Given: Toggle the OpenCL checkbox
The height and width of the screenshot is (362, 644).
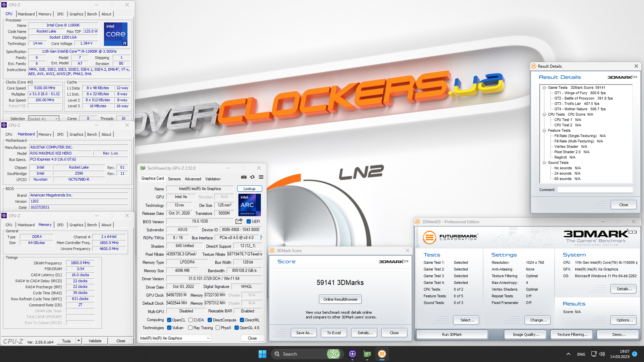Looking at the screenshot, I should [x=169, y=320].
